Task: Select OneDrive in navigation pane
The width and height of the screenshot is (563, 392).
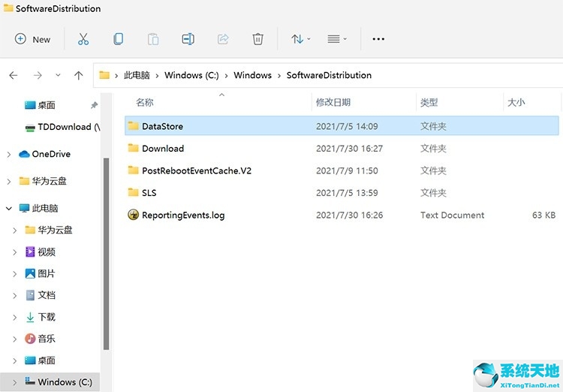Action: (44, 154)
